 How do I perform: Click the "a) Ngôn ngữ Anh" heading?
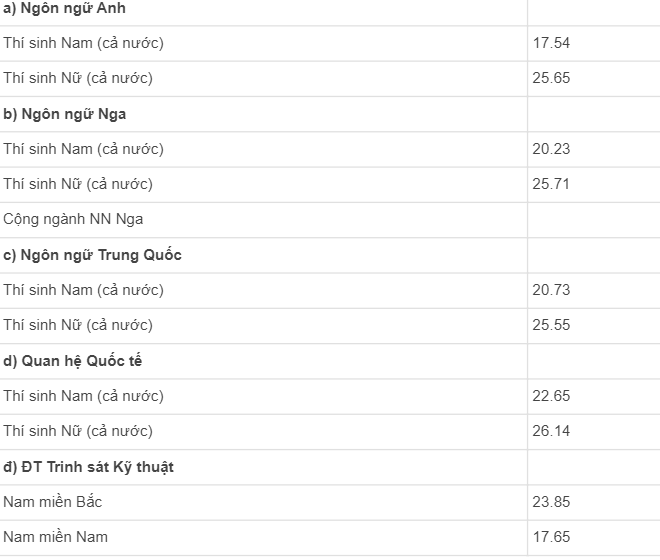pyautogui.click(x=64, y=8)
